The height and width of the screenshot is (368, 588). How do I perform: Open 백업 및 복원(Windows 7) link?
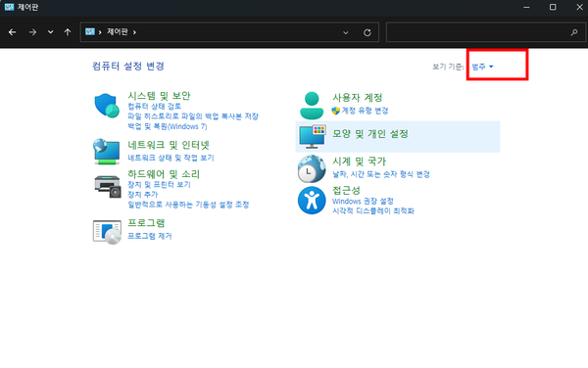click(168, 126)
